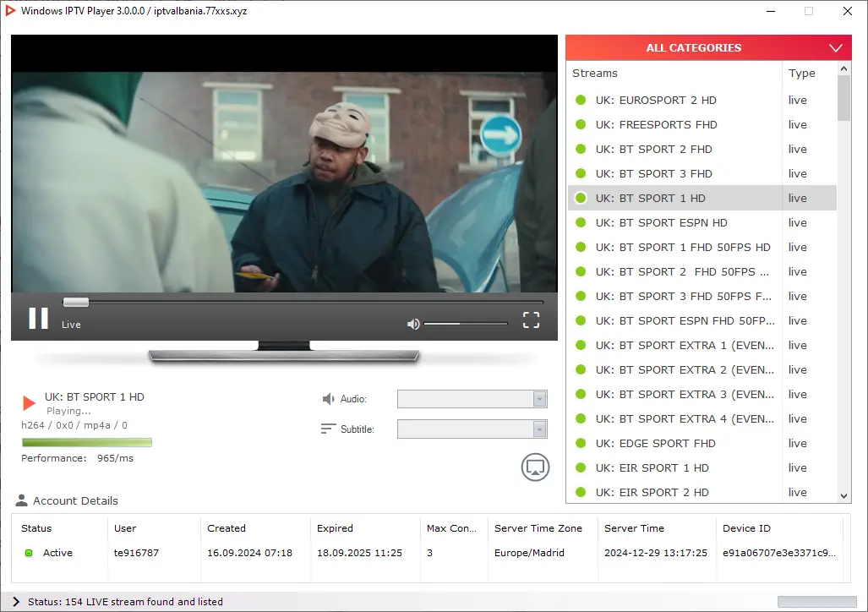Click the green performance bar
The height and width of the screenshot is (612, 868).
pyautogui.click(x=87, y=442)
